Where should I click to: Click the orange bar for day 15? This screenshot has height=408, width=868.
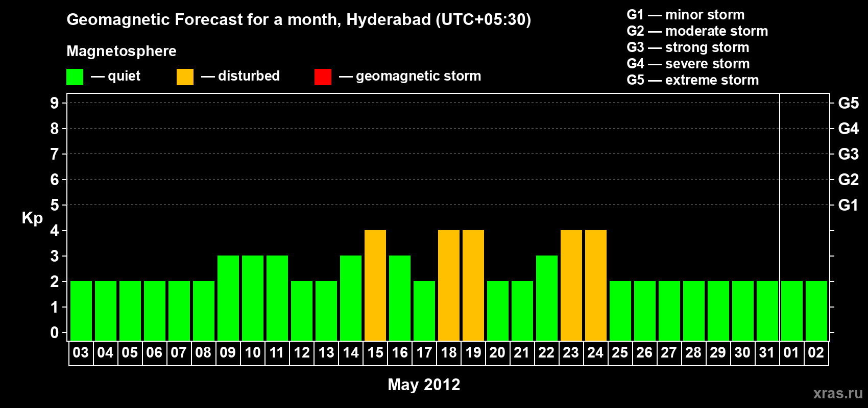pyautogui.click(x=375, y=285)
